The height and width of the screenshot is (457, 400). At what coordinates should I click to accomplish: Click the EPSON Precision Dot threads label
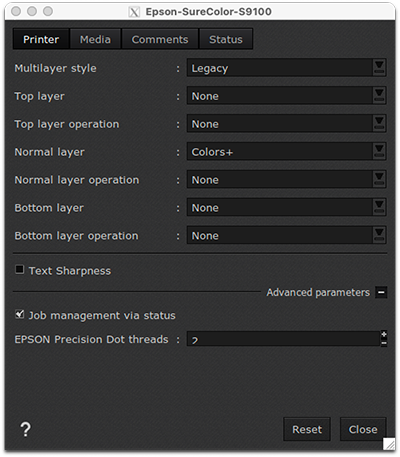[x=91, y=339]
